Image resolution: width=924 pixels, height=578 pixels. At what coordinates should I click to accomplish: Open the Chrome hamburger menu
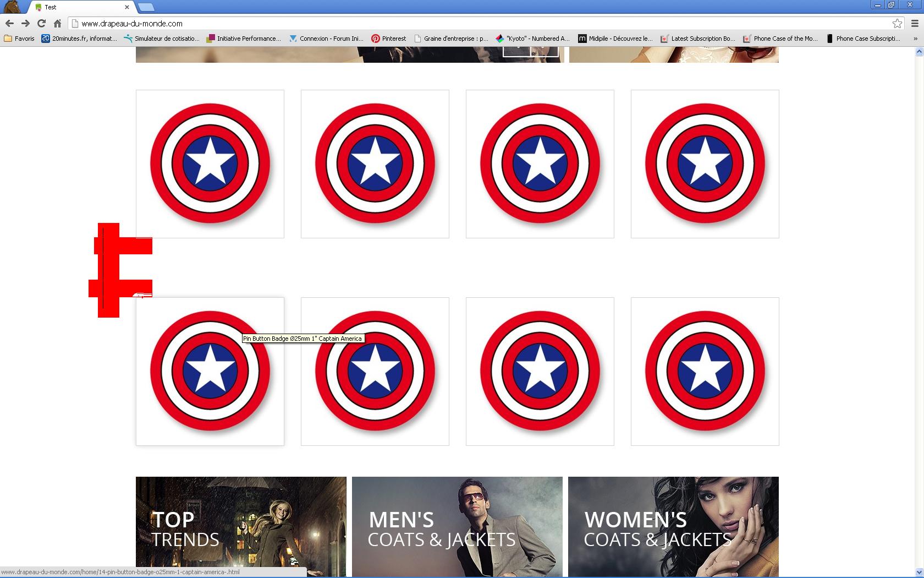point(915,23)
